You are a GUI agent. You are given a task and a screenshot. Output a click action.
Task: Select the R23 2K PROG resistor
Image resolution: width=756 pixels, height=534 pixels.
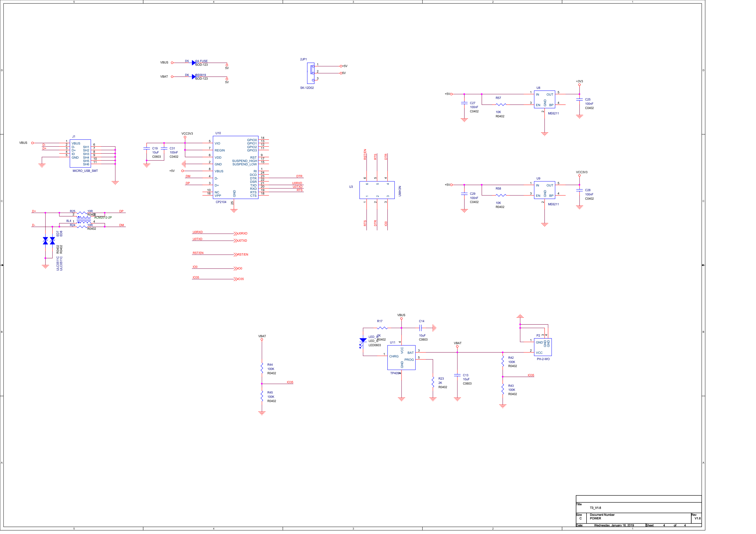(x=433, y=382)
